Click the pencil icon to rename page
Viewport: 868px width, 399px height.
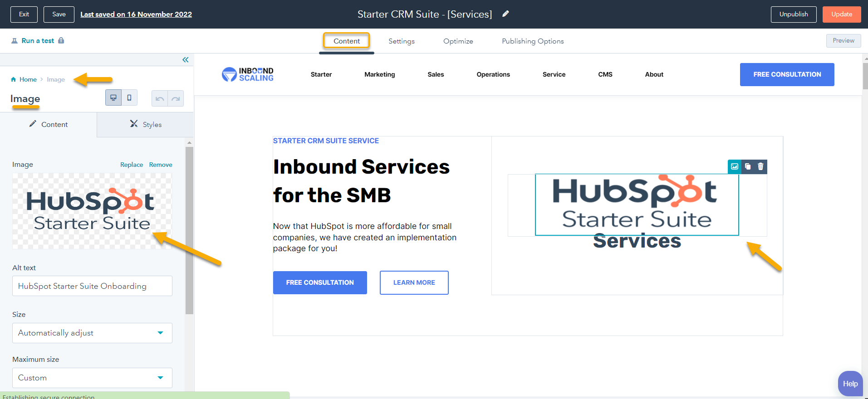(505, 14)
